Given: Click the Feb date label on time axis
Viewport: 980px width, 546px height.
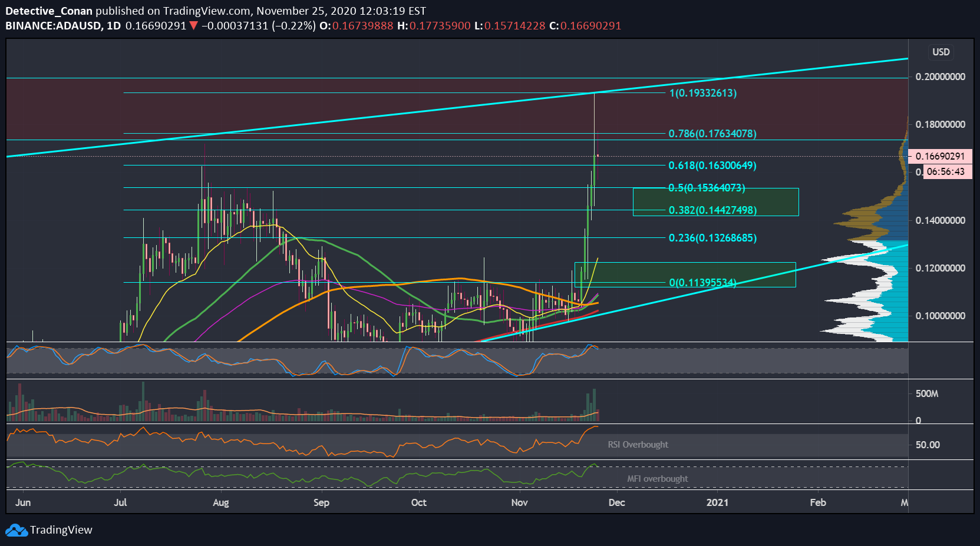Looking at the screenshot, I should tap(817, 502).
